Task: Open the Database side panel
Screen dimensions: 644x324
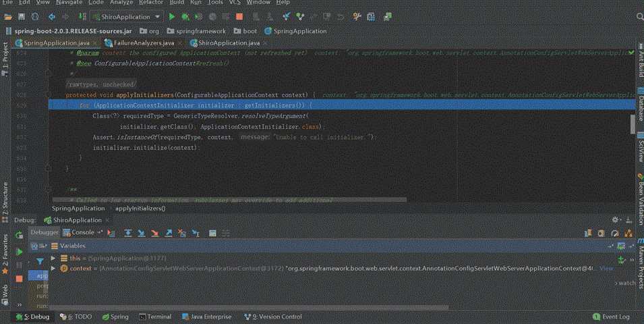Action: coord(640,104)
